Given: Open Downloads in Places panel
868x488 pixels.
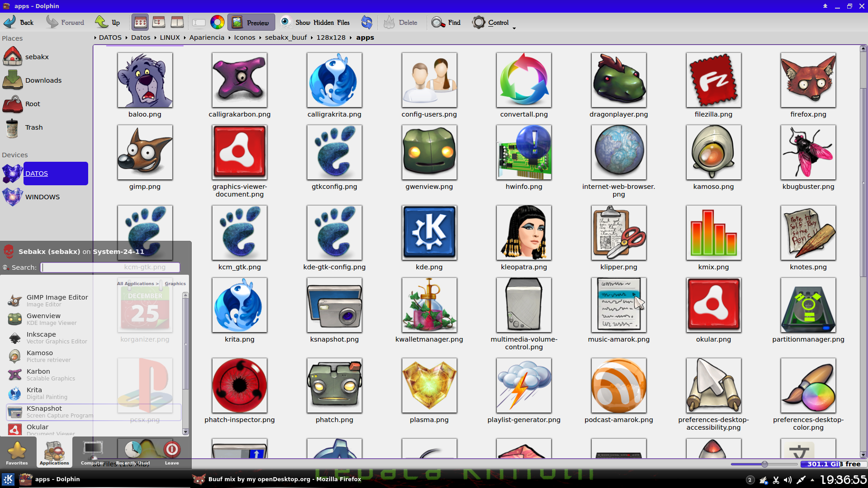Looking at the screenshot, I should [x=45, y=80].
